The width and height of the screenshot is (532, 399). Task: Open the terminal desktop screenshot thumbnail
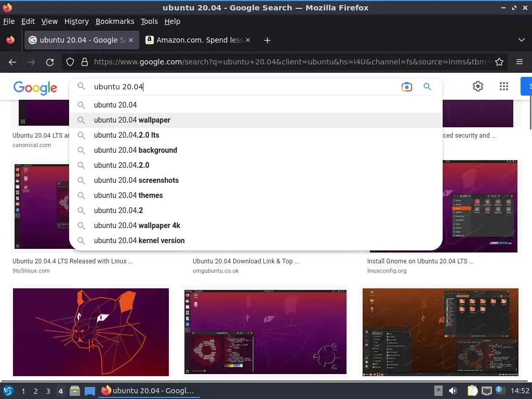coord(265,332)
